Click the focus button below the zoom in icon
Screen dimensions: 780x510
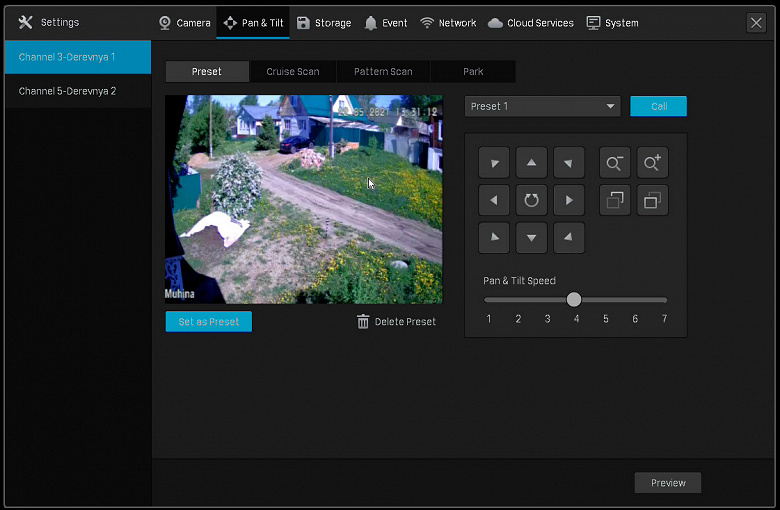click(x=652, y=201)
